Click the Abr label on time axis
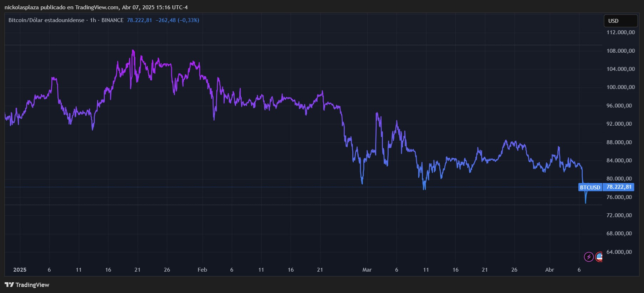The height and width of the screenshot is (293, 644). pyautogui.click(x=550, y=270)
